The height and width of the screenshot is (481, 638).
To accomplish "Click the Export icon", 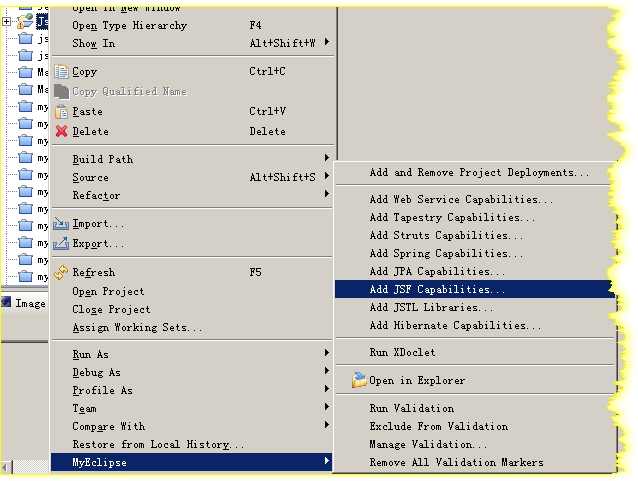I will (61, 243).
